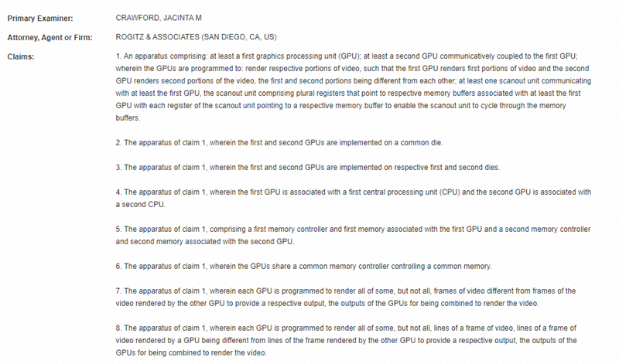Click examiner name CRAWFORD, JACINTA M
The width and height of the screenshot is (619, 364).
[159, 18]
